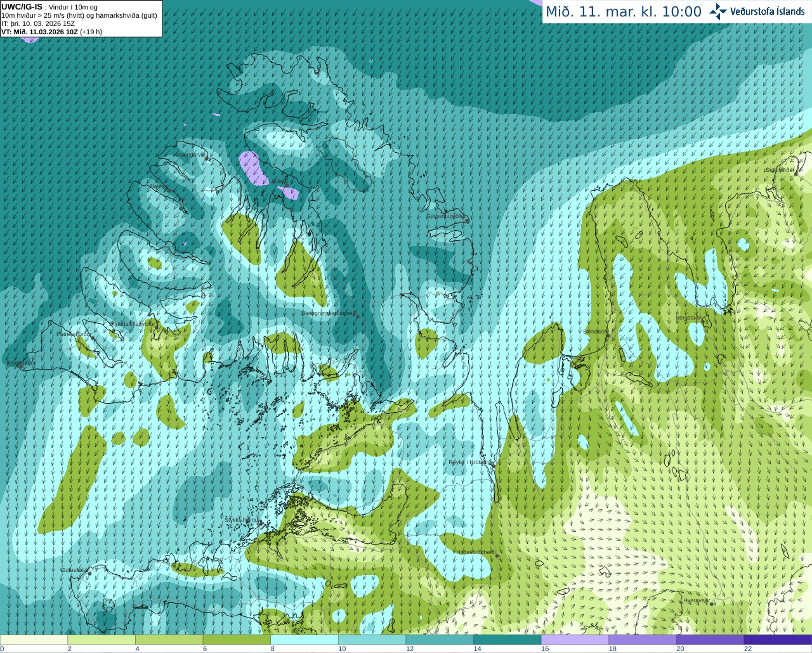
Task: Click the Steingrímsfjarðarheiði station label
Action: 329,313
